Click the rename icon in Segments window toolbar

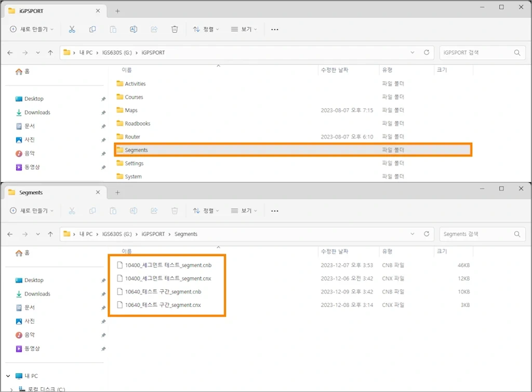(134, 211)
